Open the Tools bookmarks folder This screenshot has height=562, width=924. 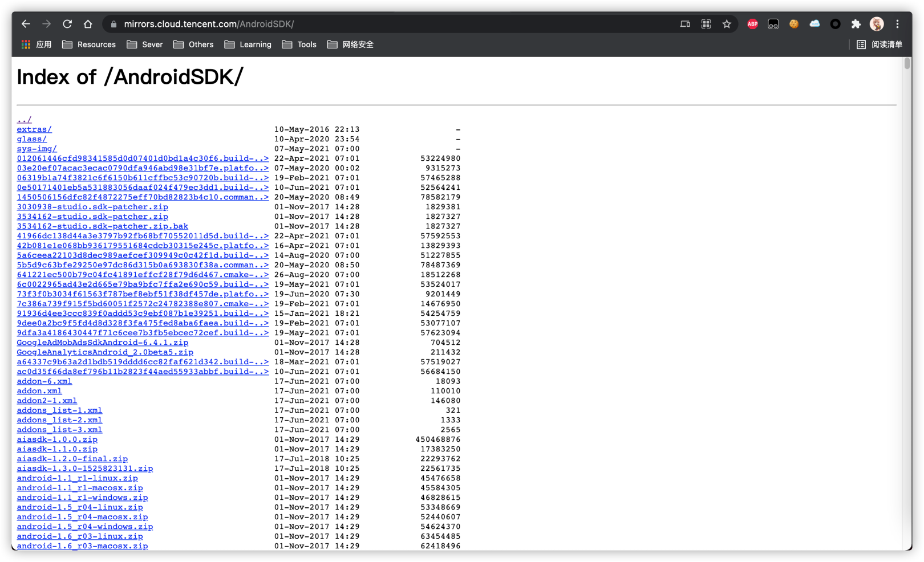click(299, 44)
